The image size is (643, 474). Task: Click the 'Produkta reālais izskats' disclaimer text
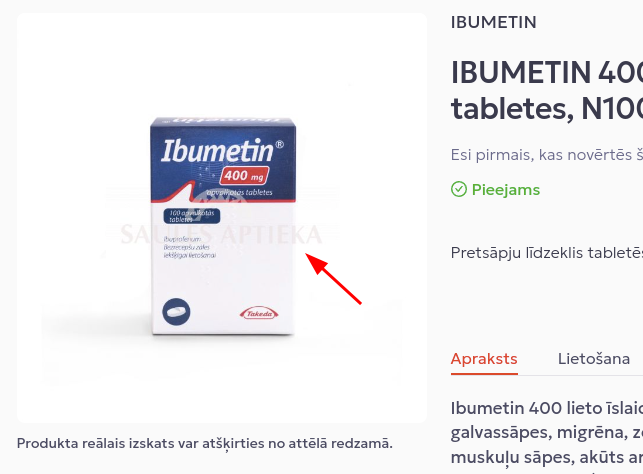click(205, 444)
